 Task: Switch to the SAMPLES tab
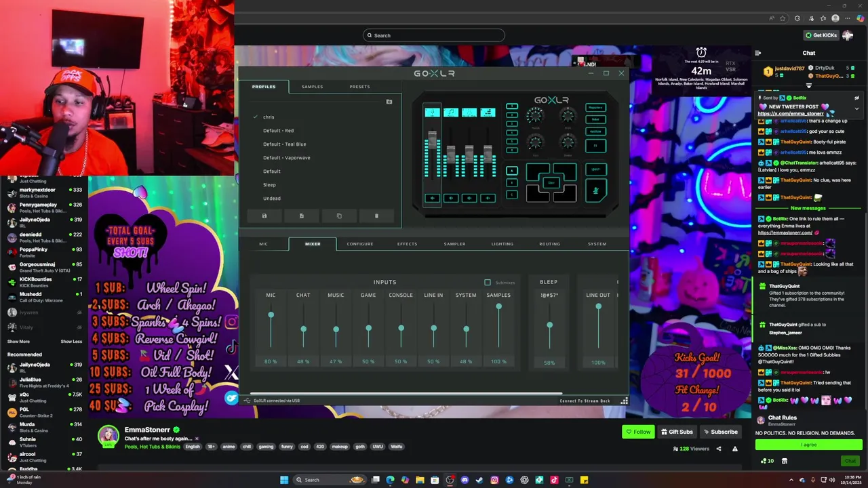pyautogui.click(x=312, y=87)
